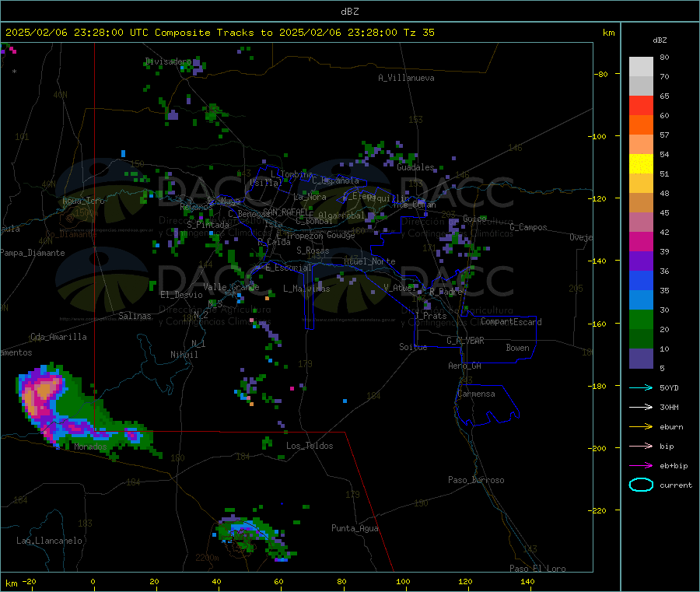Click the 'L_Malvinas' place label
Viewport: 700px width, 592px height.
pos(306,289)
